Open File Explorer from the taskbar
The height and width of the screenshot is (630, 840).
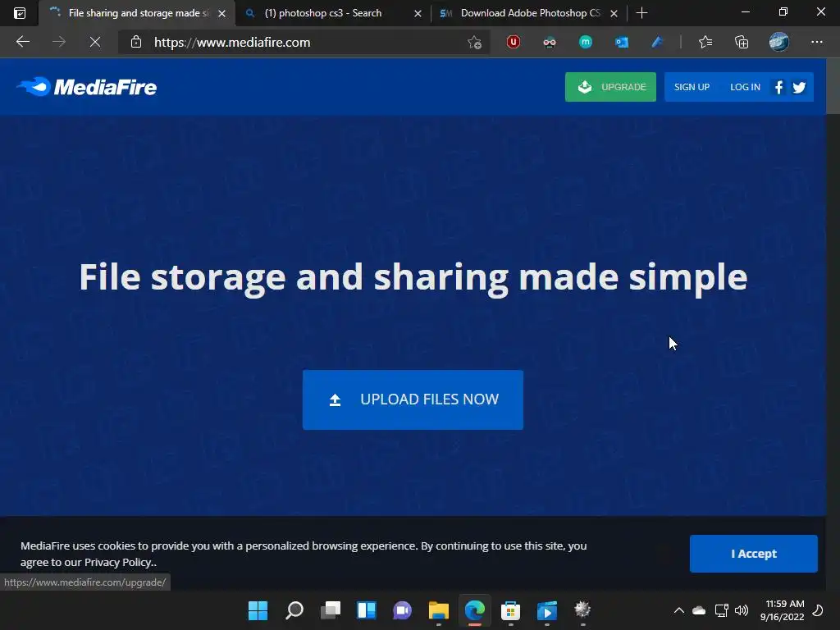tap(438, 610)
